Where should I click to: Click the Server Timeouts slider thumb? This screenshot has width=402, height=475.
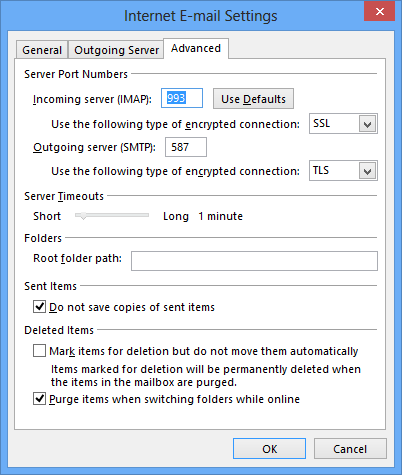pos(83,216)
